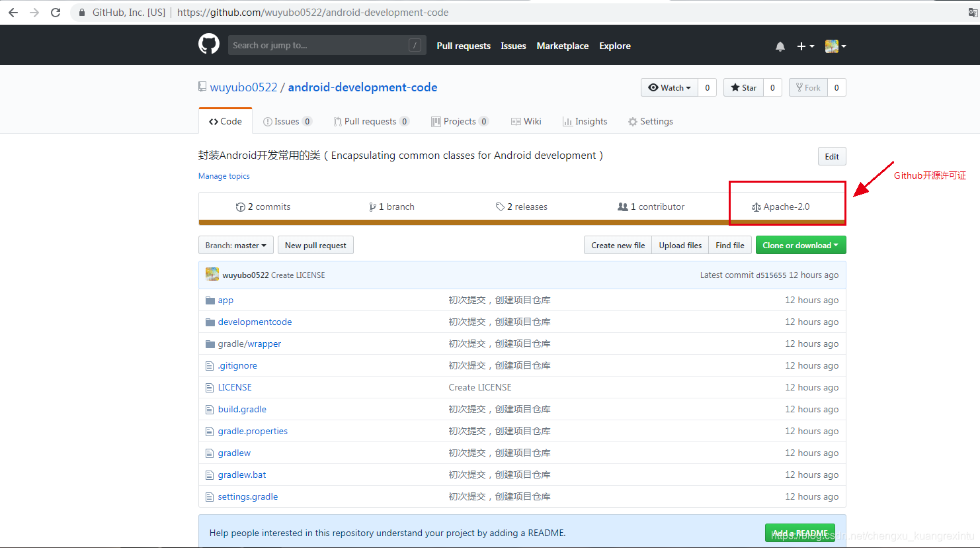Click the gradle/wrapper folder icon
The image size is (980, 548).
point(210,344)
